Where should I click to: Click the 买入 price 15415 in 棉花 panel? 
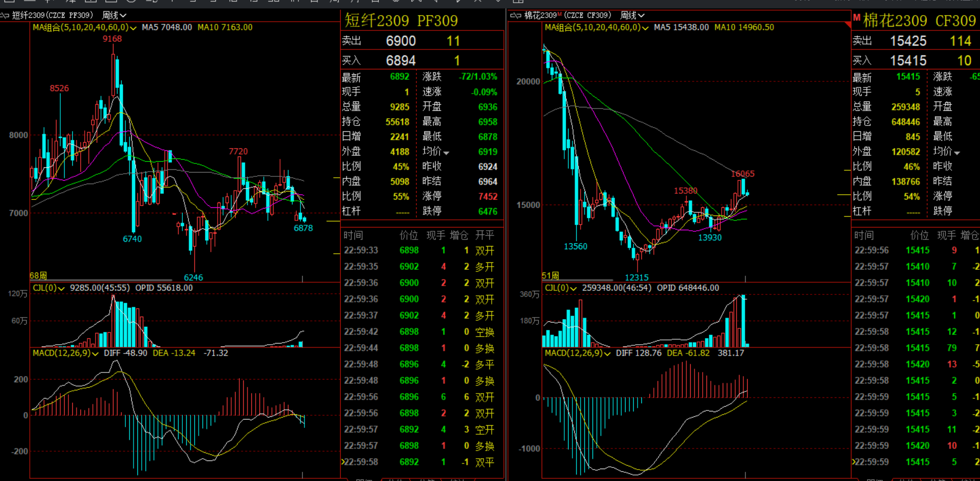point(908,61)
